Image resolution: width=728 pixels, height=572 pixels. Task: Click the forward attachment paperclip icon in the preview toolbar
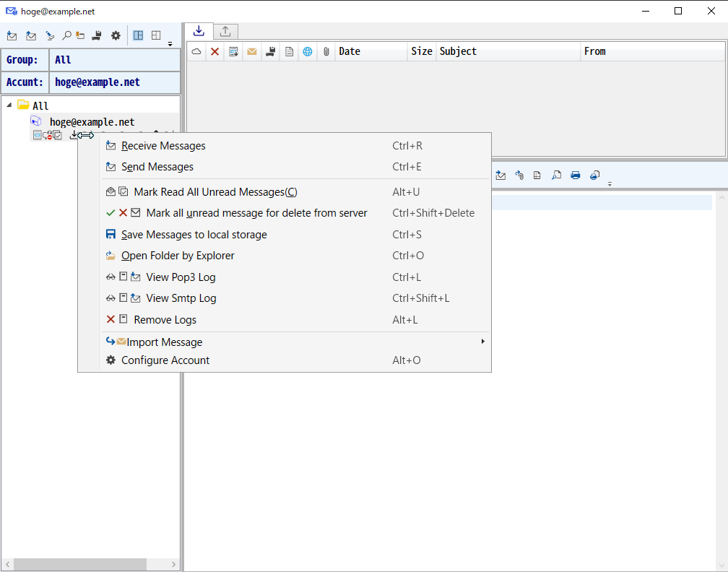click(x=519, y=175)
